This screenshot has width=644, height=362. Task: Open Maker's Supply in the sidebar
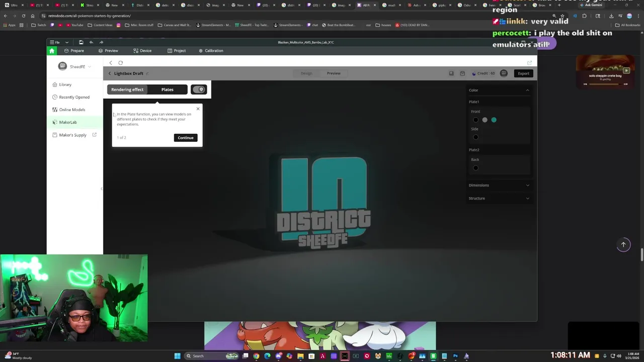tap(74, 135)
